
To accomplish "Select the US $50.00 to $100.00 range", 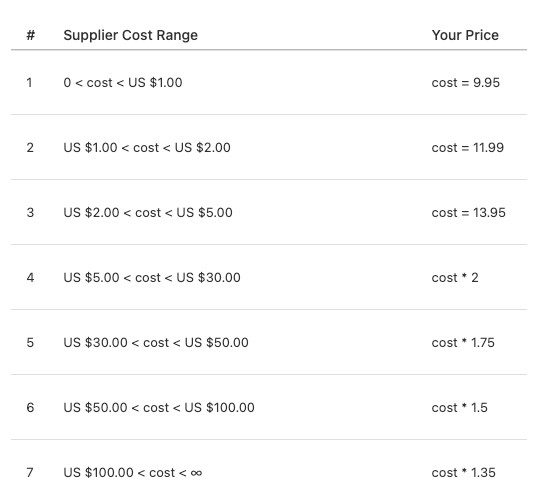I will point(159,408).
